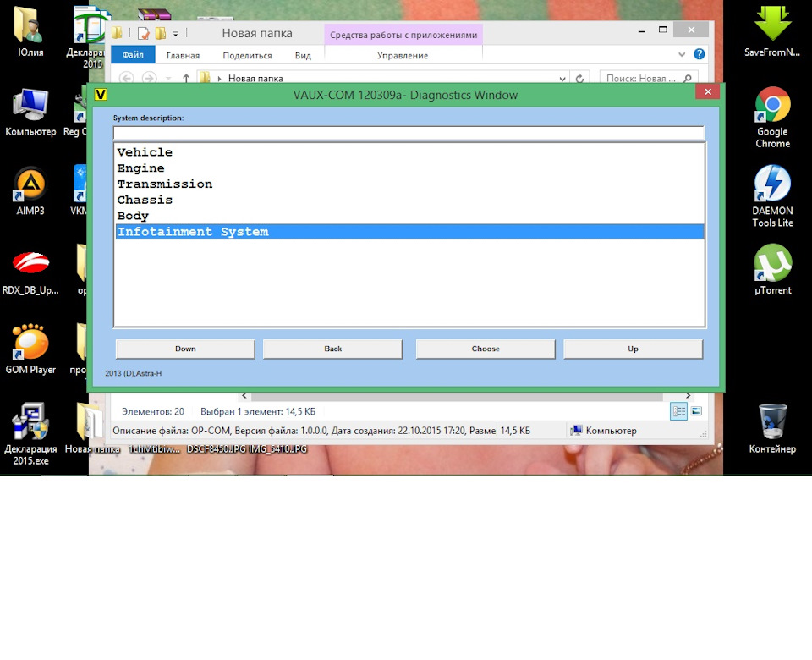Screen dimensions: 812x660
Task: Launch Google Chrome from the desktop
Action: click(772, 118)
